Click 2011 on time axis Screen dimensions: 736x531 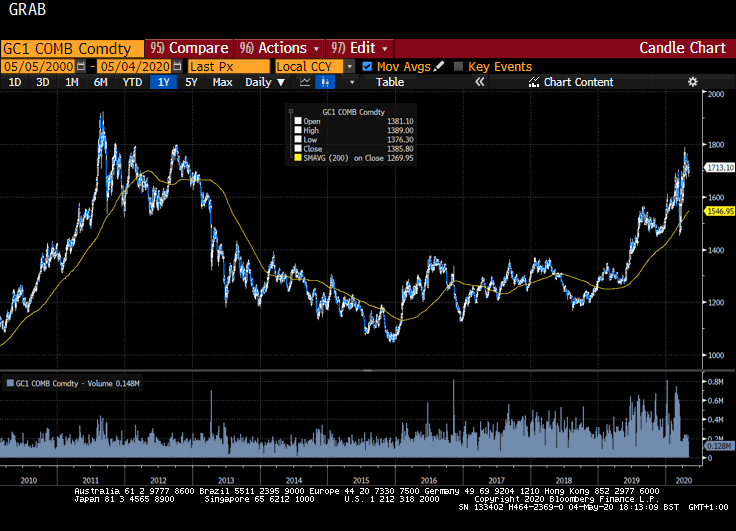click(91, 480)
